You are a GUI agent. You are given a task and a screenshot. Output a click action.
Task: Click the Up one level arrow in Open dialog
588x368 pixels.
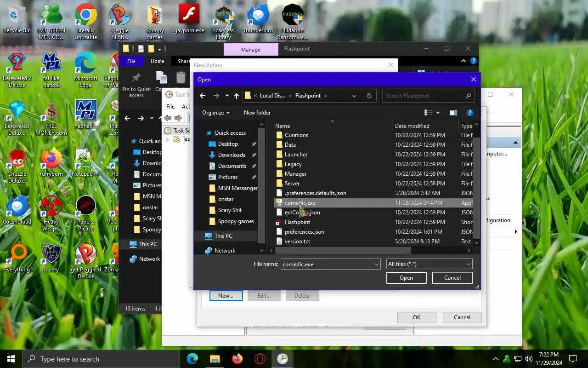point(237,96)
